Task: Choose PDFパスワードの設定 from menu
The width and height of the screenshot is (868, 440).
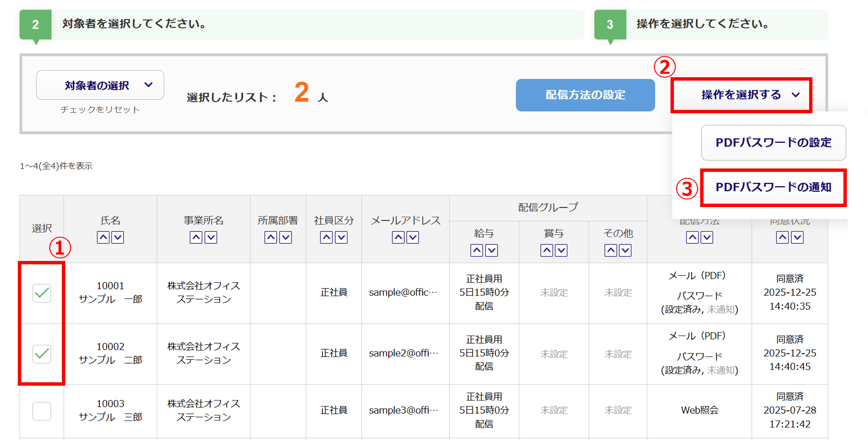Action: click(773, 143)
